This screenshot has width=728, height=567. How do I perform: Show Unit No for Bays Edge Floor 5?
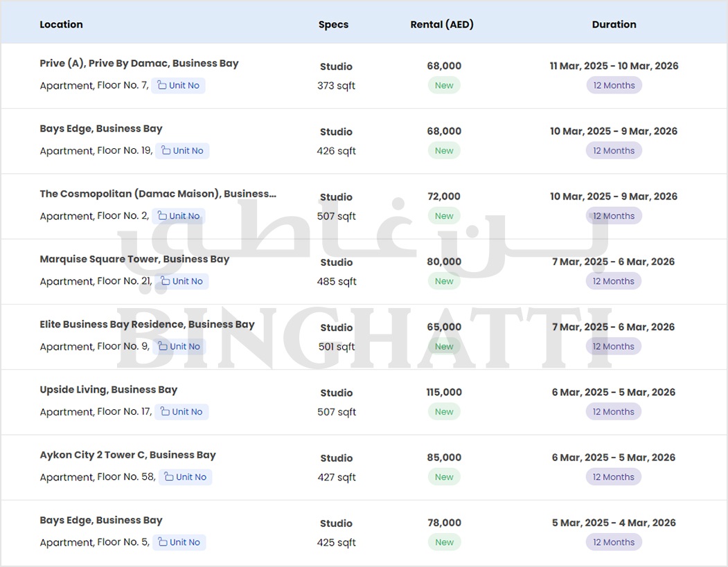(179, 542)
